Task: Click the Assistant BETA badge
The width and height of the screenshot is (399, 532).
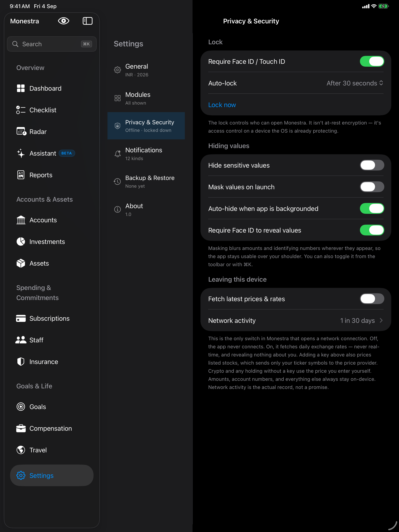Action: coord(67,153)
